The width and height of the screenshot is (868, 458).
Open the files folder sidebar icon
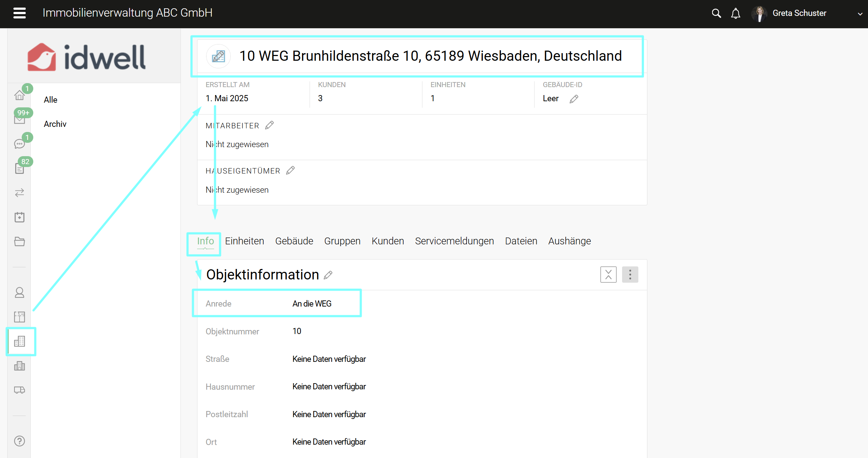click(x=20, y=241)
